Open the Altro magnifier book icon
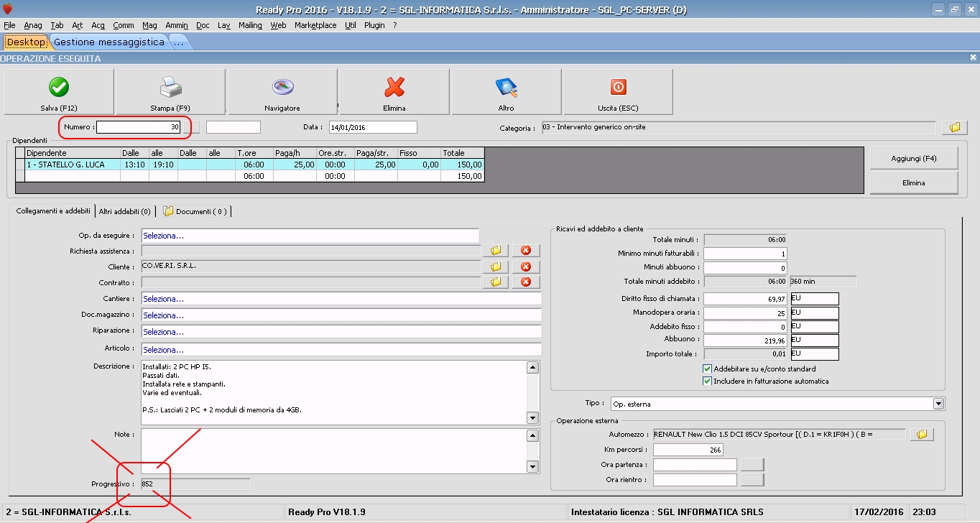980x523 pixels. point(507,88)
